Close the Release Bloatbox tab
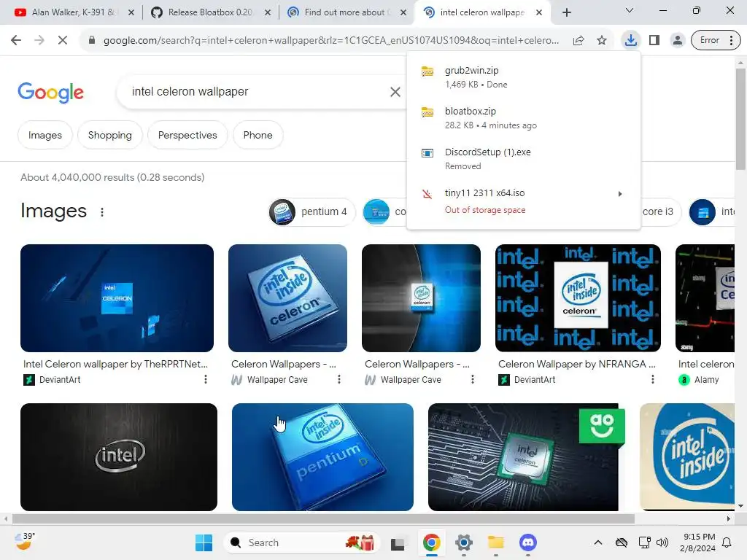 tap(268, 12)
